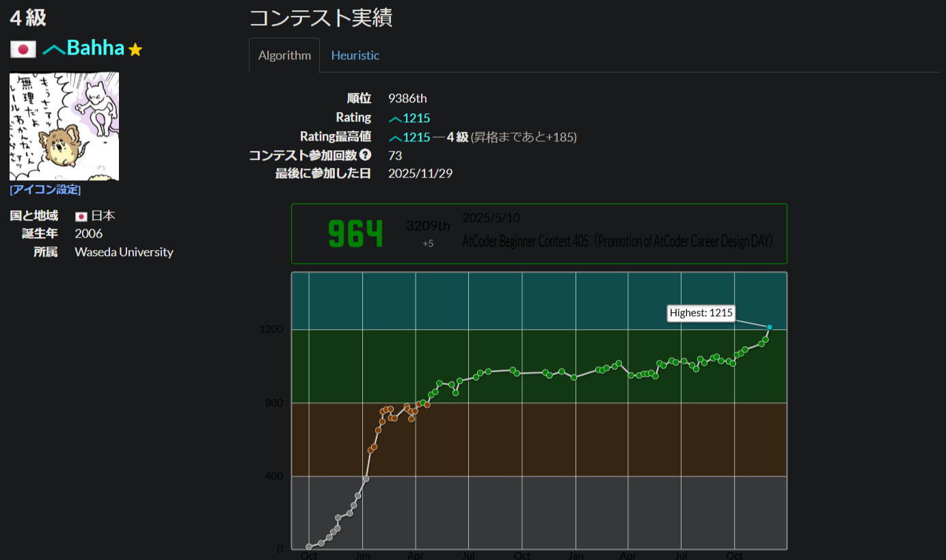946x560 pixels.
Task: Toggle the favorite star next to Bahha
Action: [135, 48]
